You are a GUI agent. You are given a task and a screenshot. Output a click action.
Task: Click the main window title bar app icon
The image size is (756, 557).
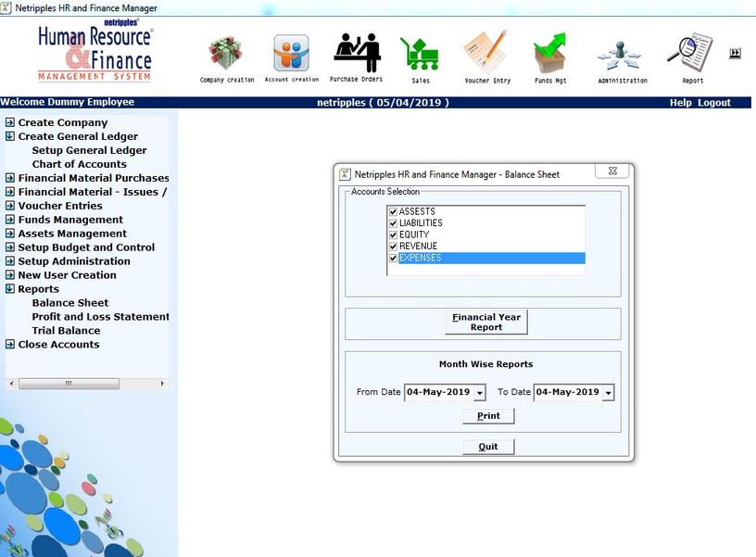click(x=6, y=7)
